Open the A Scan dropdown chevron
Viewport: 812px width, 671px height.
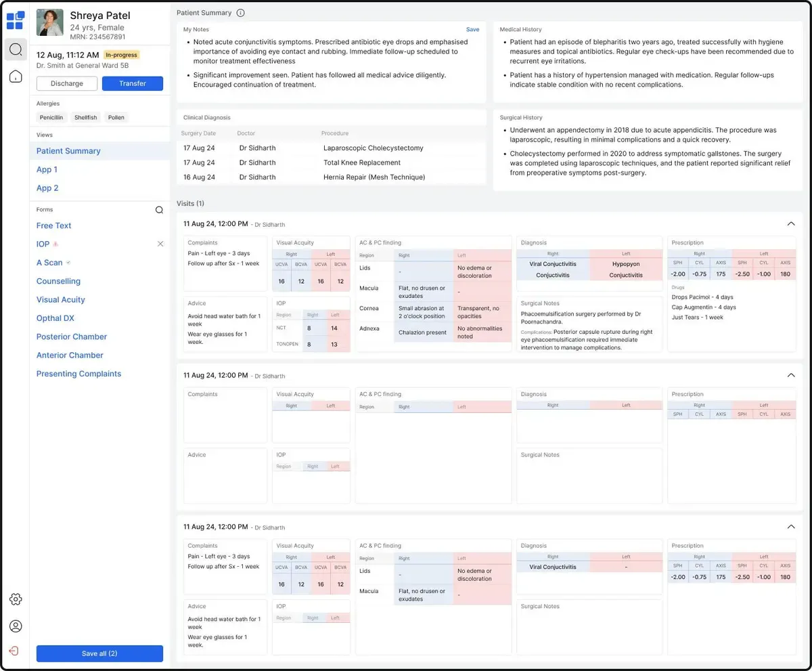66,262
